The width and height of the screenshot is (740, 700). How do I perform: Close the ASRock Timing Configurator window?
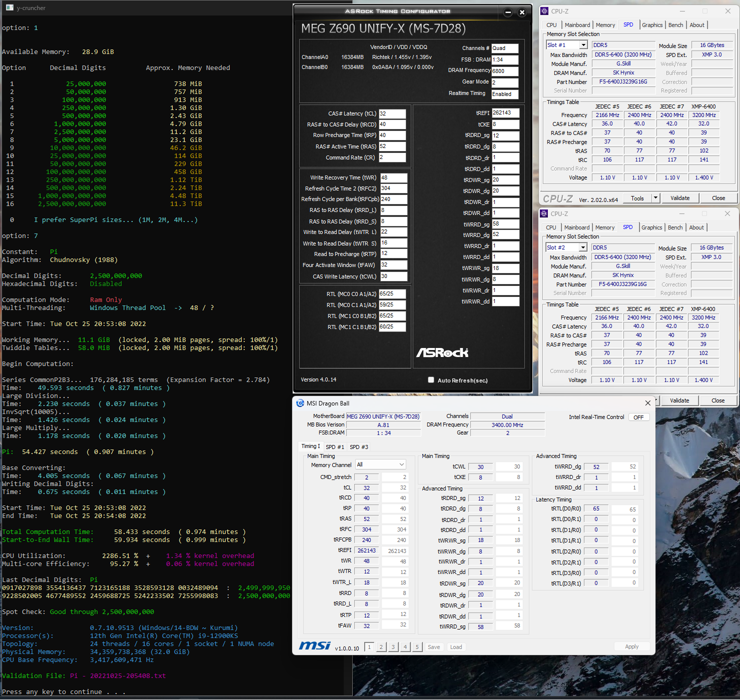[522, 12]
